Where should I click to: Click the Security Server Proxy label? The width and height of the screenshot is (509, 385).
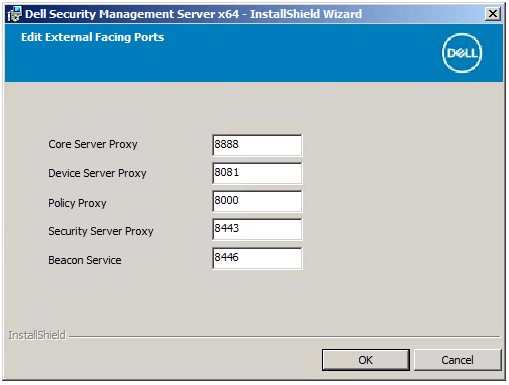101,231
